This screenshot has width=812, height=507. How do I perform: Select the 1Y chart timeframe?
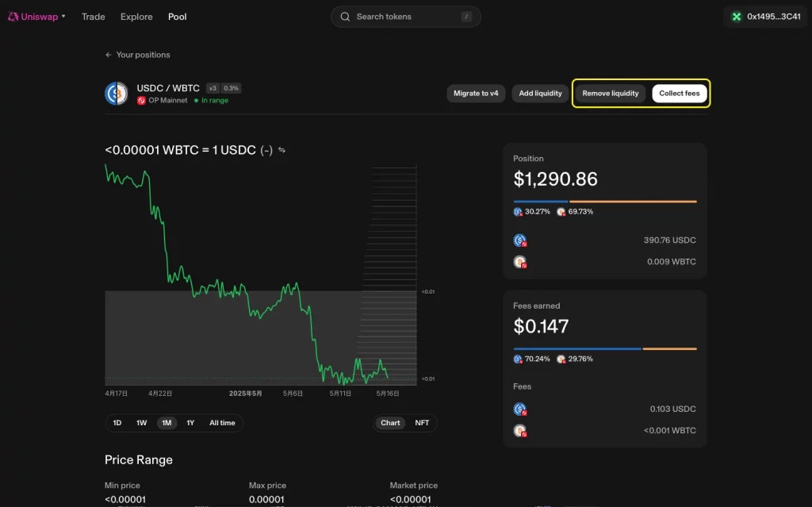tap(190, 423)
